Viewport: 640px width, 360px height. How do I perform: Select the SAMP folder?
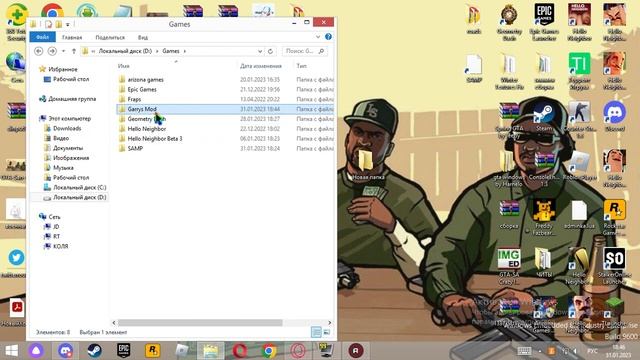tap(225, 148)
